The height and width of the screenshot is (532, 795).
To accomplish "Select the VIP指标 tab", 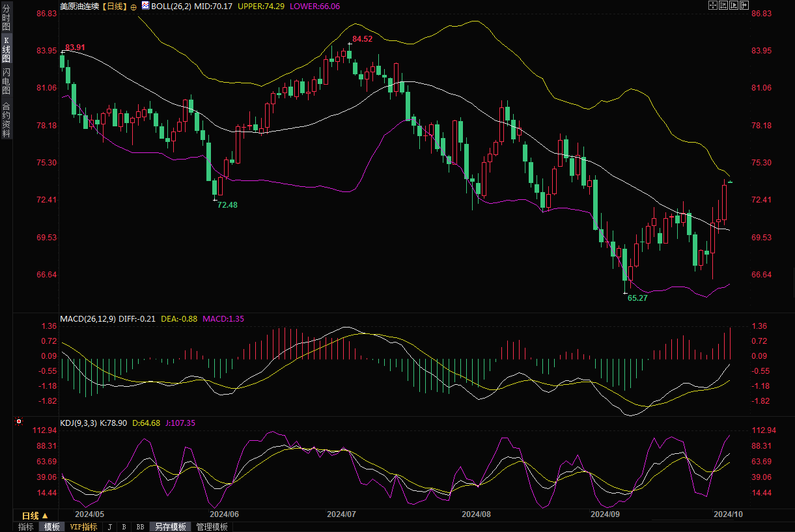I will coord(83,527).
